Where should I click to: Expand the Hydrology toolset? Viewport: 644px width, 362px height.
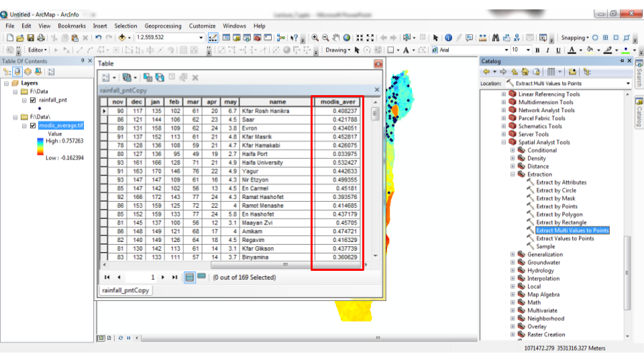pyautogui.click(x=513, y=270)
